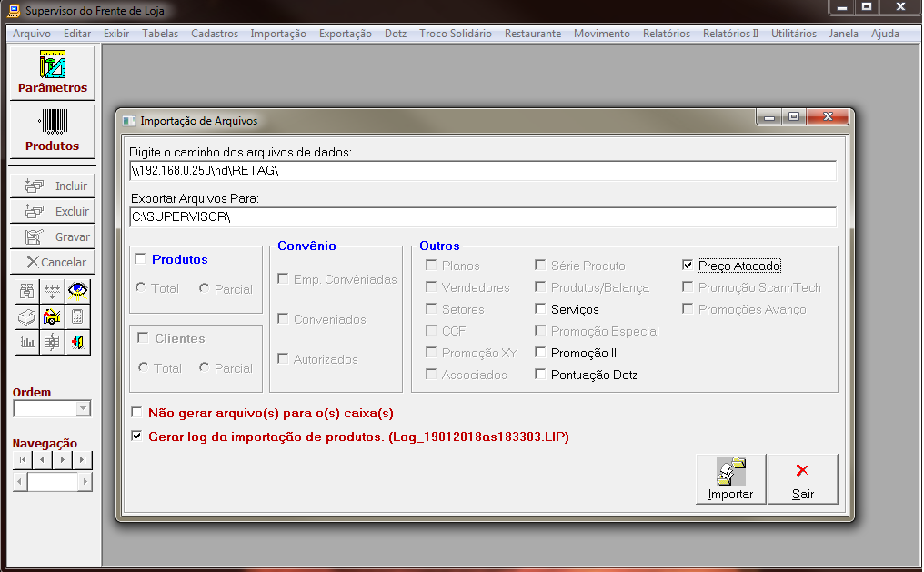This screenshot has width=924, height=572.
Task: Open the Produtos barcode button
Action: [52, 132]
